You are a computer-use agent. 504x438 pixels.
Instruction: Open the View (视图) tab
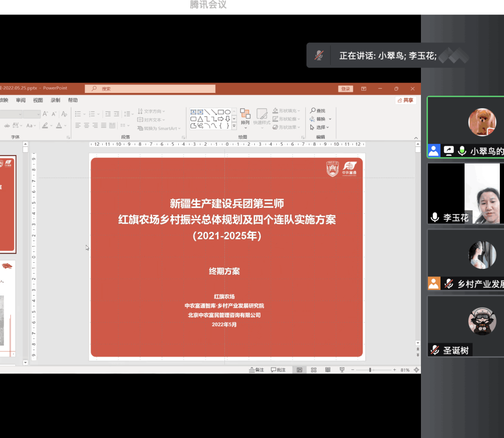point(38,100)
